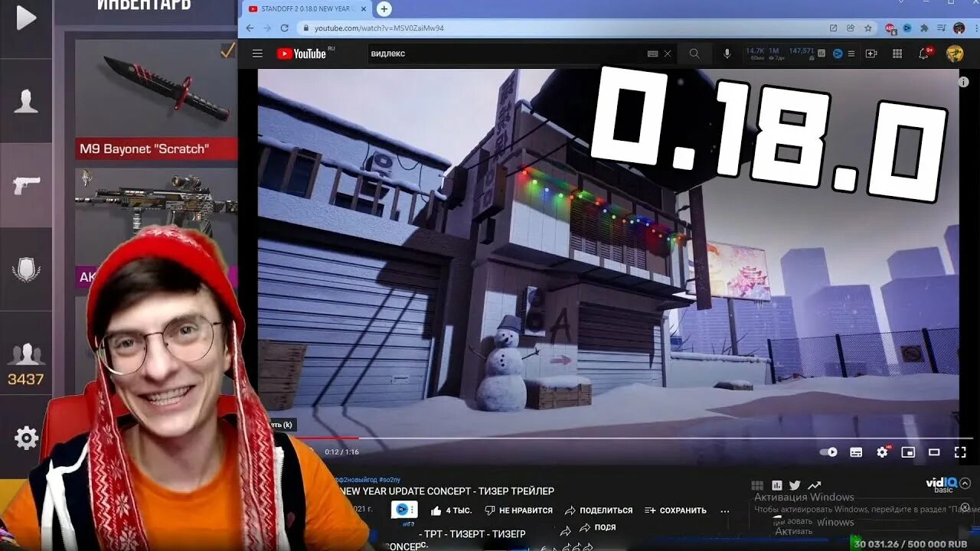
Task: Click ПОДЕЛИТЬСЯ to share the video
Action: click(599, 510)
